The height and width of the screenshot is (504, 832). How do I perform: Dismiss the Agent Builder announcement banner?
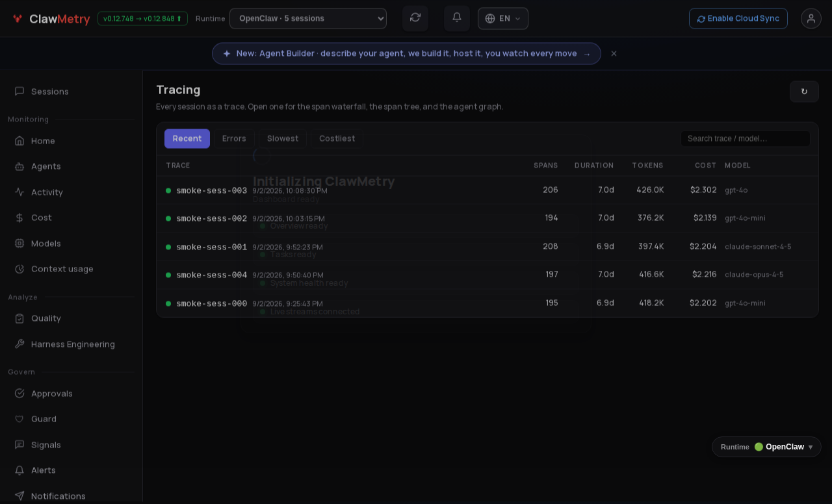click(x=614, y=53)
